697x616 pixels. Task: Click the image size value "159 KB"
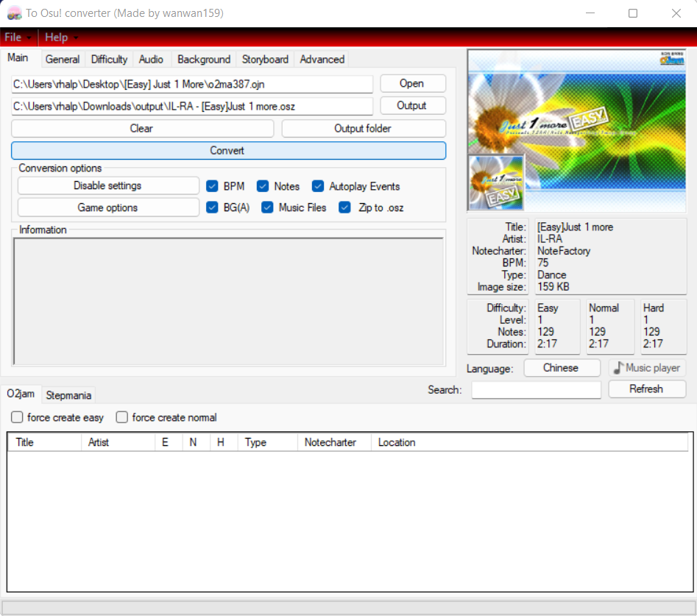tap(553, 287)
